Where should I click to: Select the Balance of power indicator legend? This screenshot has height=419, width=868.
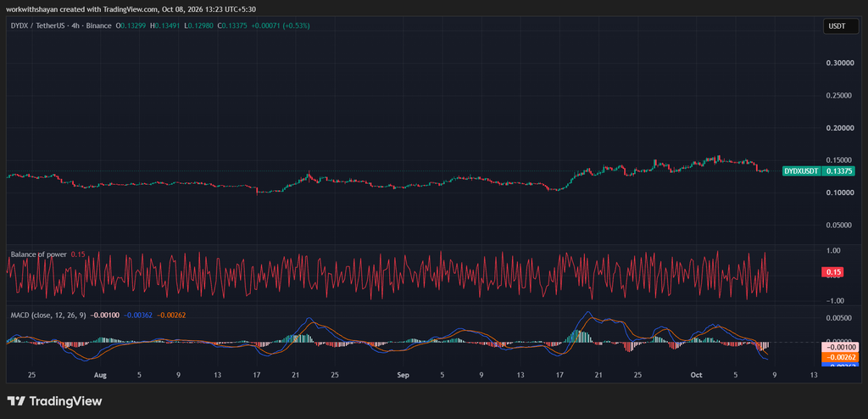pyautogui.click(x=39, y=254)
